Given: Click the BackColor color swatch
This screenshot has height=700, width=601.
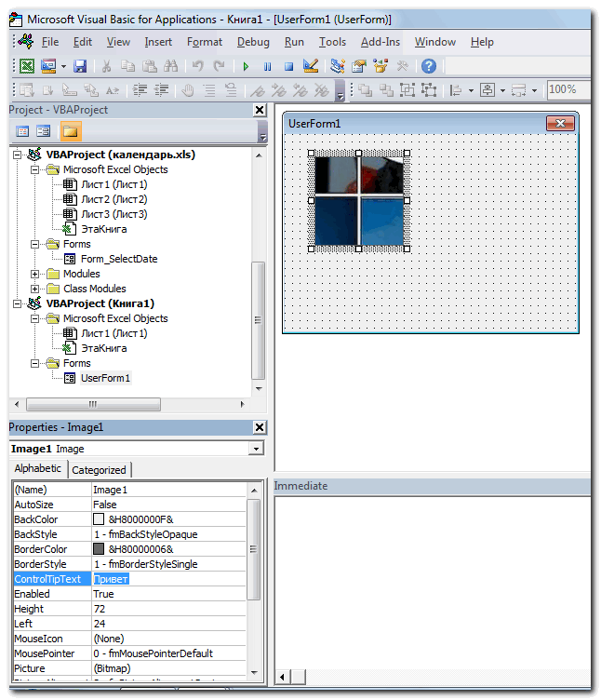Looking at the screenshot, I should [x=99, y=519].
